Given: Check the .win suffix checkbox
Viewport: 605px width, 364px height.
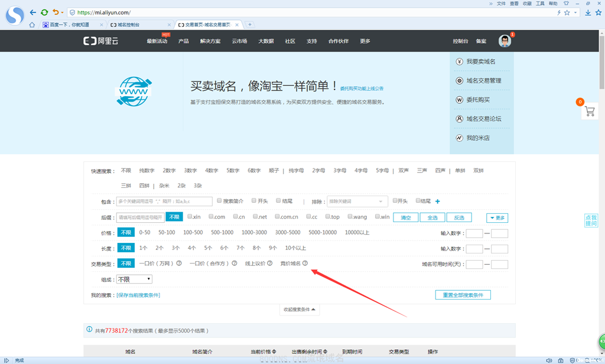Looking at the screenshot, I should [x=378, y=216].
